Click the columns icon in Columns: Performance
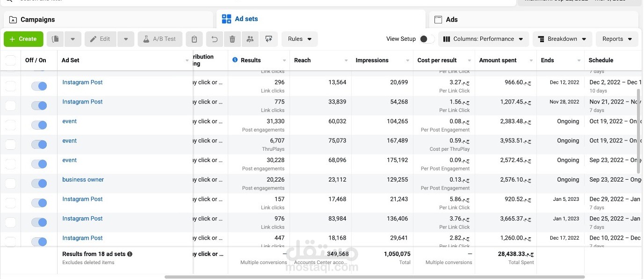 (x=447, y=39)
